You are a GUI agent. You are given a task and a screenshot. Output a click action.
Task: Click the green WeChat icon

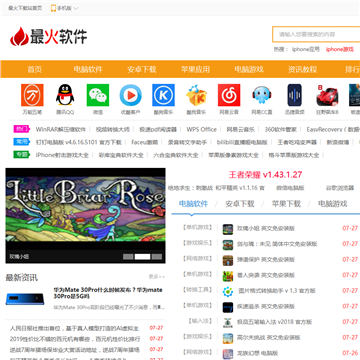coord(98,95)
